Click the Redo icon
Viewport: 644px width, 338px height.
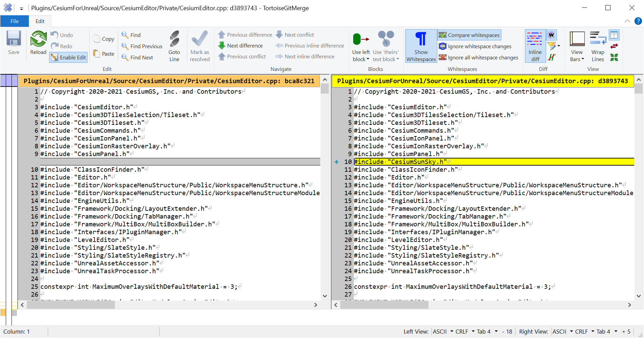55,46
